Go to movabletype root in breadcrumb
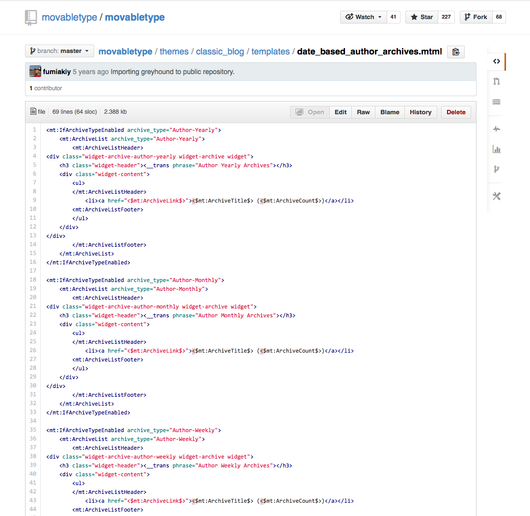Viewport: 530px width, 516px height. coord(125,51)
